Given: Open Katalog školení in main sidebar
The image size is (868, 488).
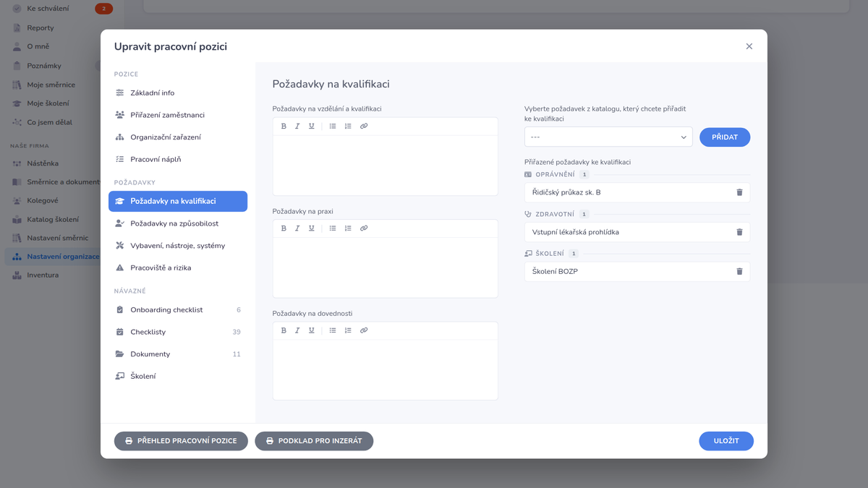Looking at the screenshot, I should 53,219.
